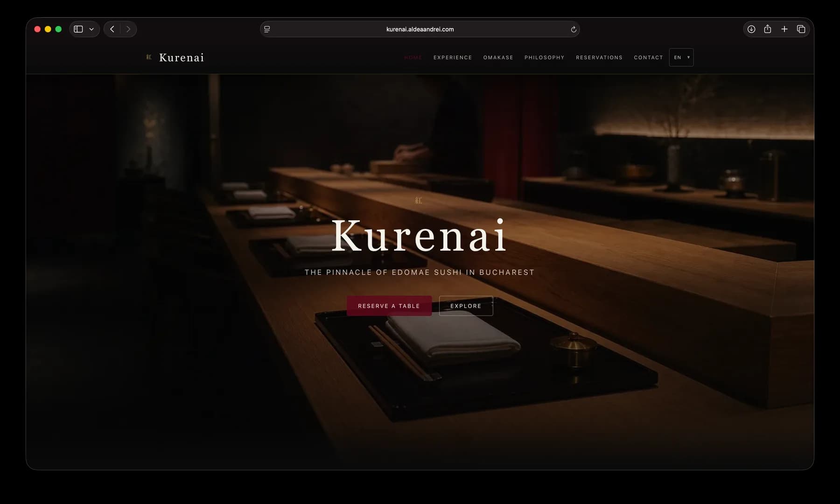This screenshot has width=840, height=504.
Task: Open a new tab with the plus icon
Action: (784, 29)
